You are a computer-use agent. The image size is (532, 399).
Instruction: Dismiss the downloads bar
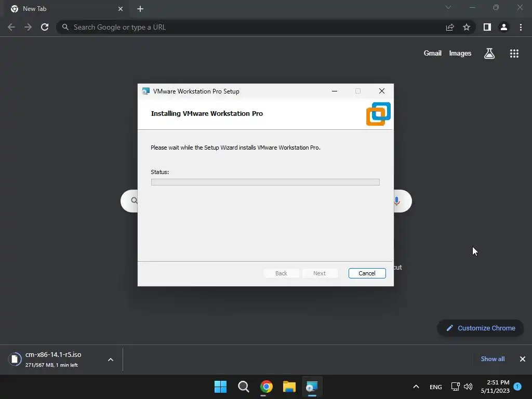coord(523,359)
